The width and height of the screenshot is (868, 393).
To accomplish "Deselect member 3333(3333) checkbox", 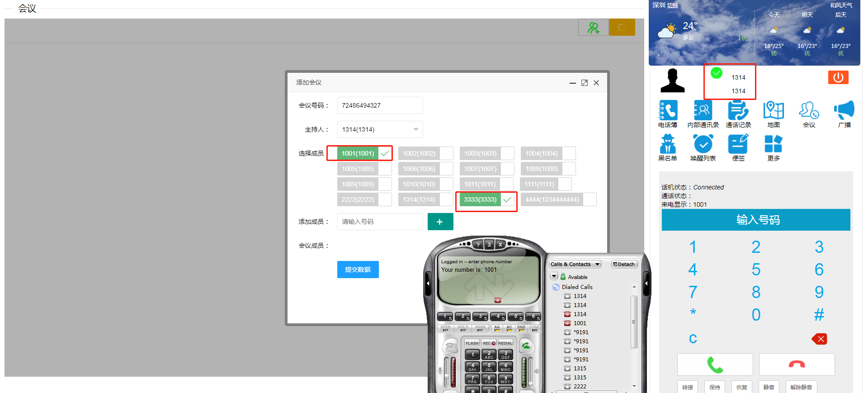I will click(x=507, y=199).
